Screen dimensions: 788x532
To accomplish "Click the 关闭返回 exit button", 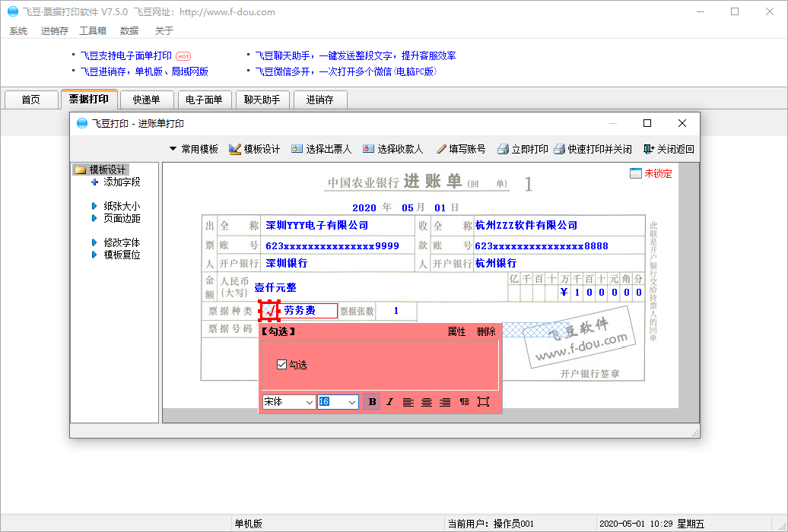I will pos(669,149).
